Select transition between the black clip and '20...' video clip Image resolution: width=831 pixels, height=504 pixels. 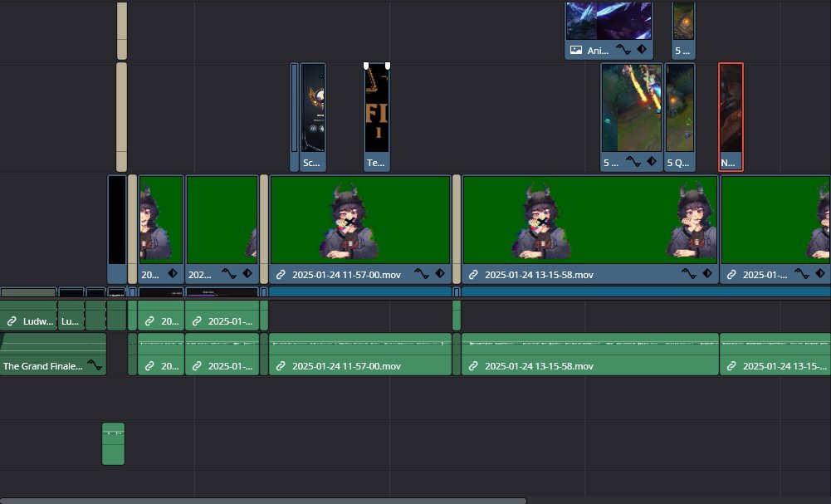133,229
